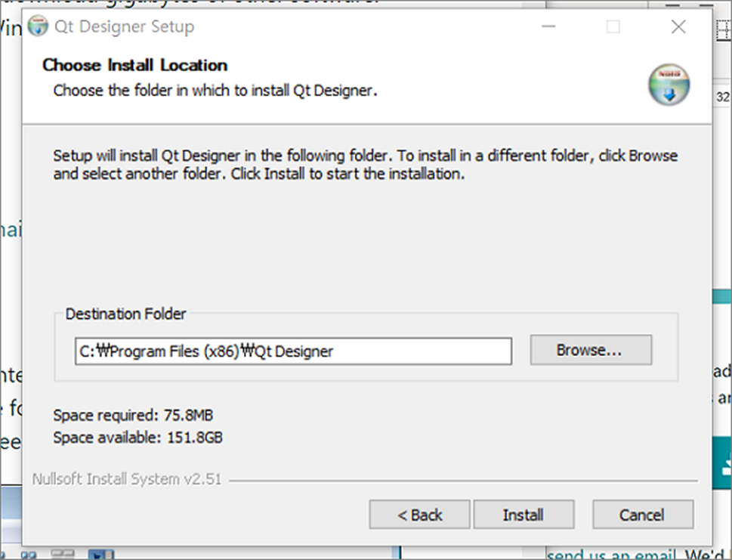
Task: Focus the Destination Folder path field
Action: [x=293, y=351]
